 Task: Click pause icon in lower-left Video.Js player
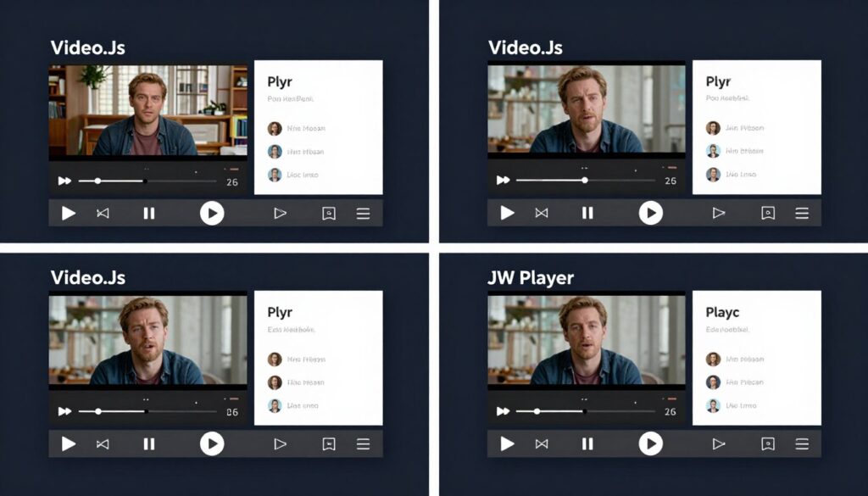tap(149, 444)
